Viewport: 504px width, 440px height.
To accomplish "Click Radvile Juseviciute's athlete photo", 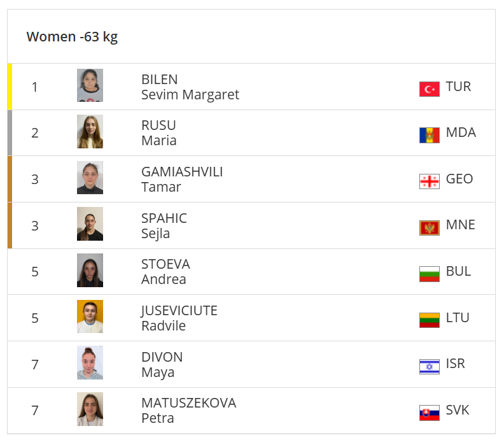I will 90,317.
